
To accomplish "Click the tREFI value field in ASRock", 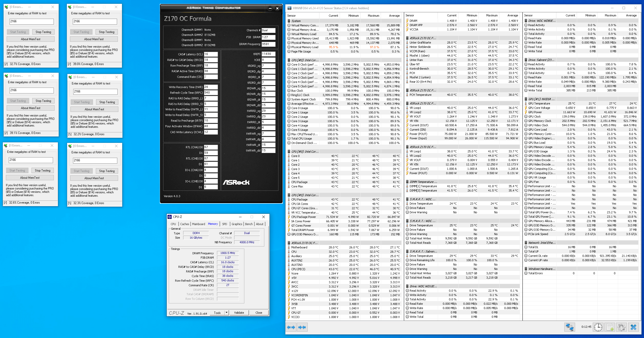I will (x=268, y=54).
